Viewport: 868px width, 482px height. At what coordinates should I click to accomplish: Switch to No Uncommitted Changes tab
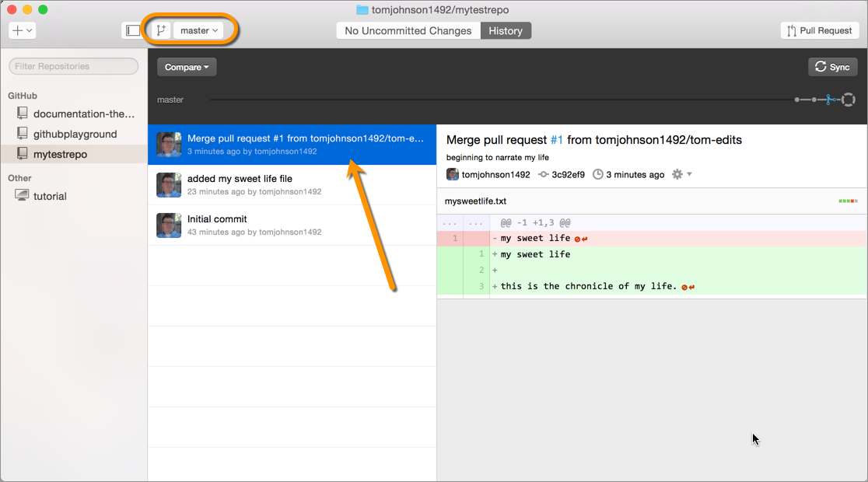click(x=408, y=30)
